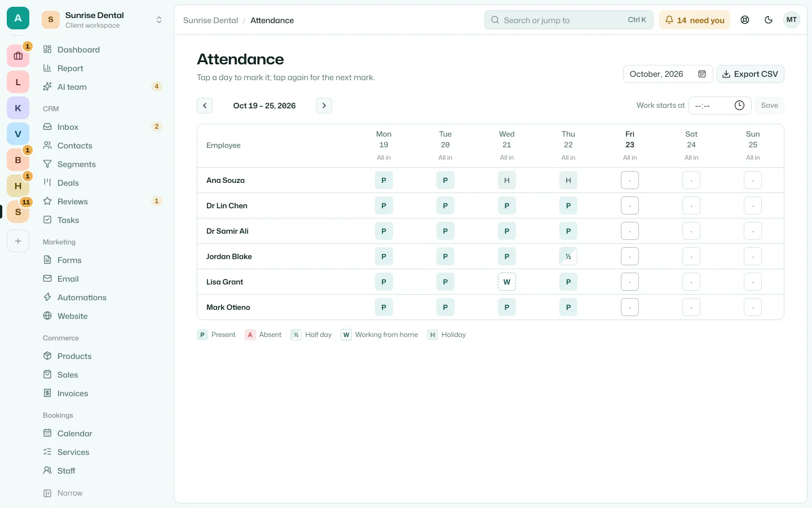Toggle Jordan Blake's half-day mark on Thursday

click(x=568, y=256)
